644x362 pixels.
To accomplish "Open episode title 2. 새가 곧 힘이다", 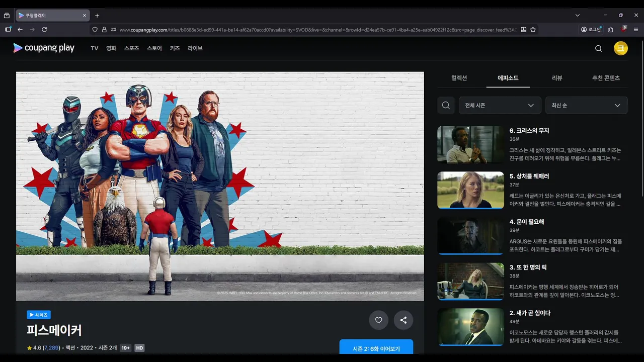I will pos(530,313).
